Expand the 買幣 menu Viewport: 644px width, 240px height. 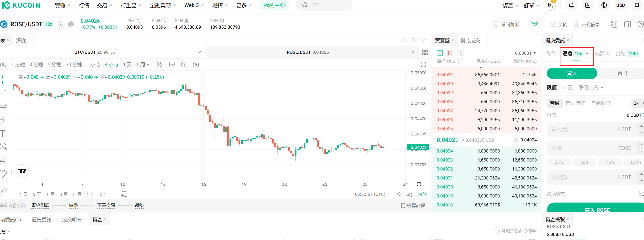[62, 5]
